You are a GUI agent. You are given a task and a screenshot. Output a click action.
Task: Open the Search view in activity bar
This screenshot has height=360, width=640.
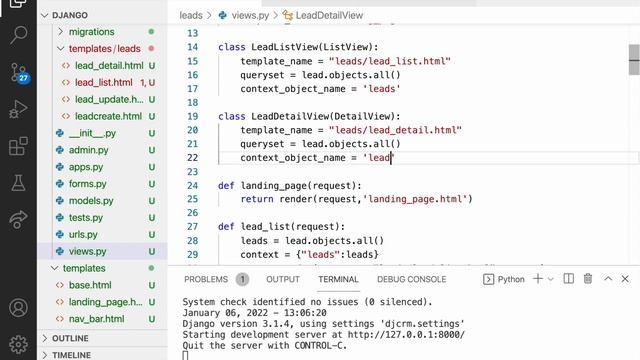[x=18, y=35]
